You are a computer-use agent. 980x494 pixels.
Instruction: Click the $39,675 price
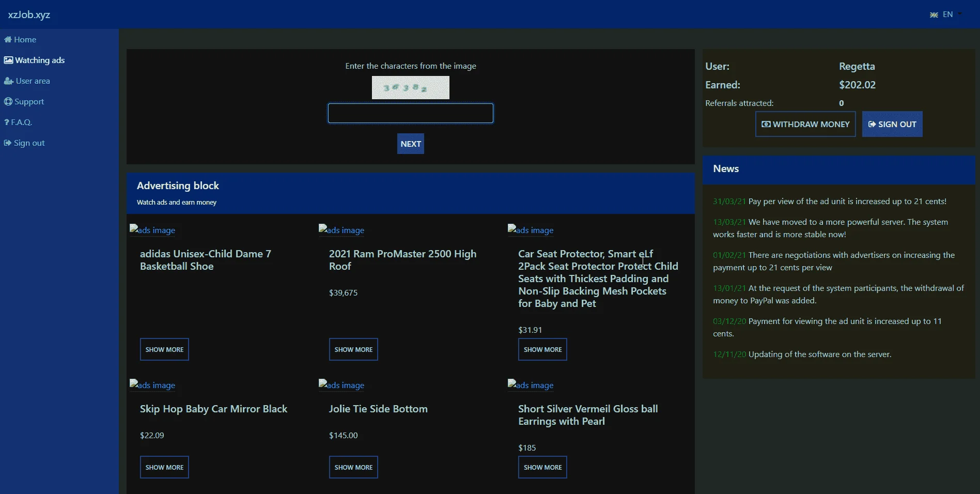pyautogui.click(x=343, y=293)
